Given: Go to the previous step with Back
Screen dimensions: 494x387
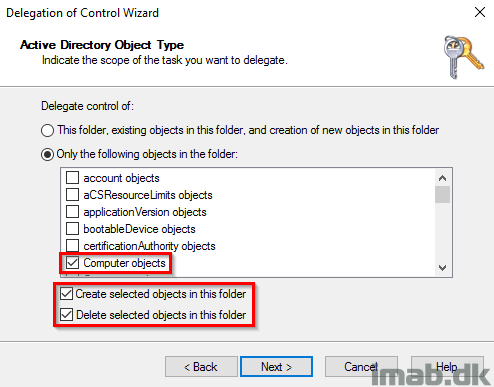Looking at the screenshot, I should pos(201,367).
